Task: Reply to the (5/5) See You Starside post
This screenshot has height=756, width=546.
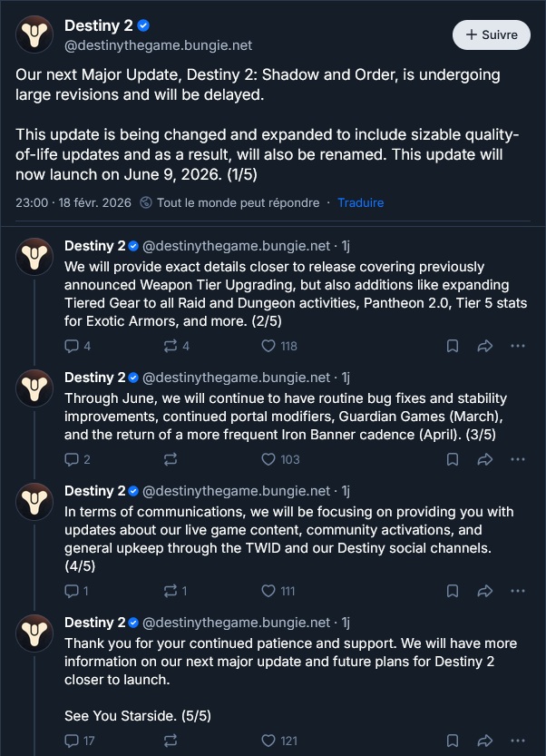Action: pyautogui.click(x=73, y=741)
